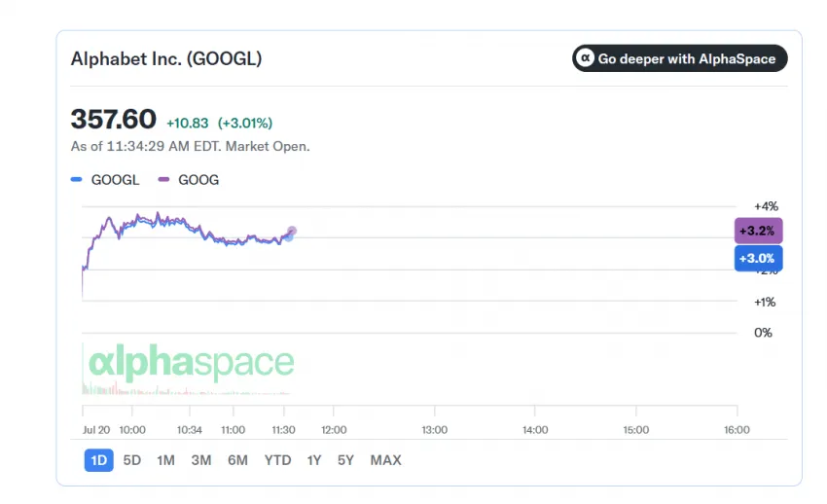Click the +4% axis label
The width and height of the screenshot is (827, 504).
tap(766, 206)
